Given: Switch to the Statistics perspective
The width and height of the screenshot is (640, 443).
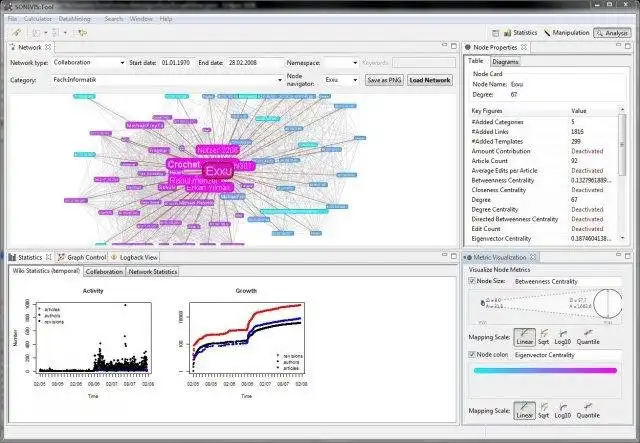Looking at the screenshot, I should [521, 33].
